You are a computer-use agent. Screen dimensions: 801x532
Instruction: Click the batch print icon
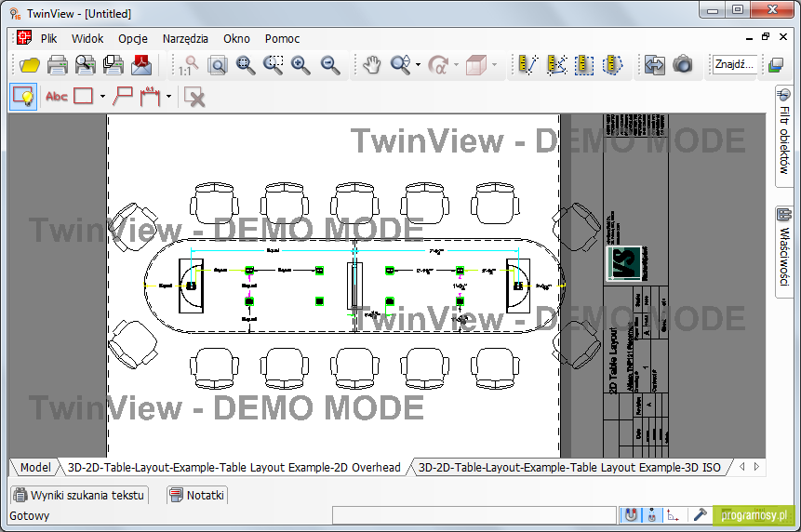click(113, 65)
